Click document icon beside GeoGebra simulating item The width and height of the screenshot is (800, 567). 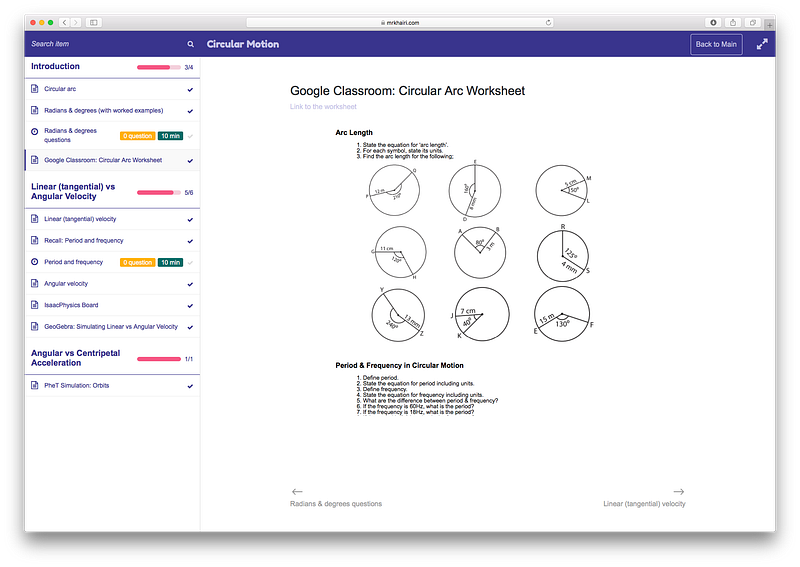click(x=35, y=326)
